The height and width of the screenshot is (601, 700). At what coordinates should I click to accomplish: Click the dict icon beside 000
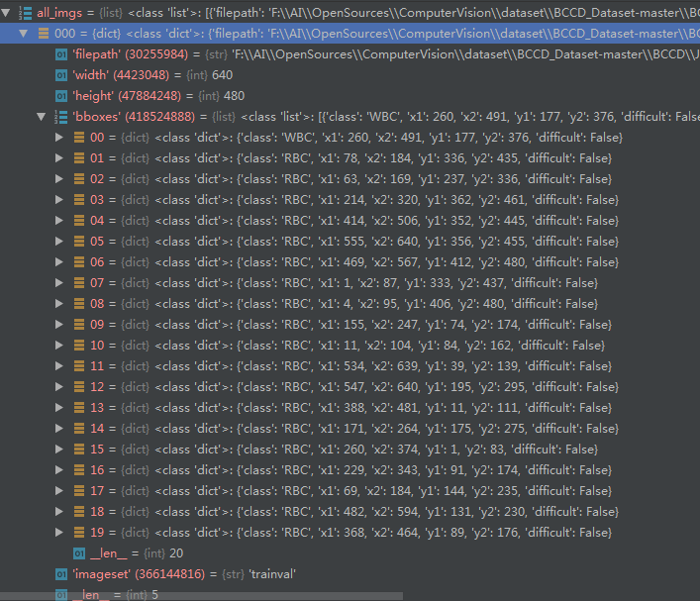pyautogui.click(x=44, y=34)
